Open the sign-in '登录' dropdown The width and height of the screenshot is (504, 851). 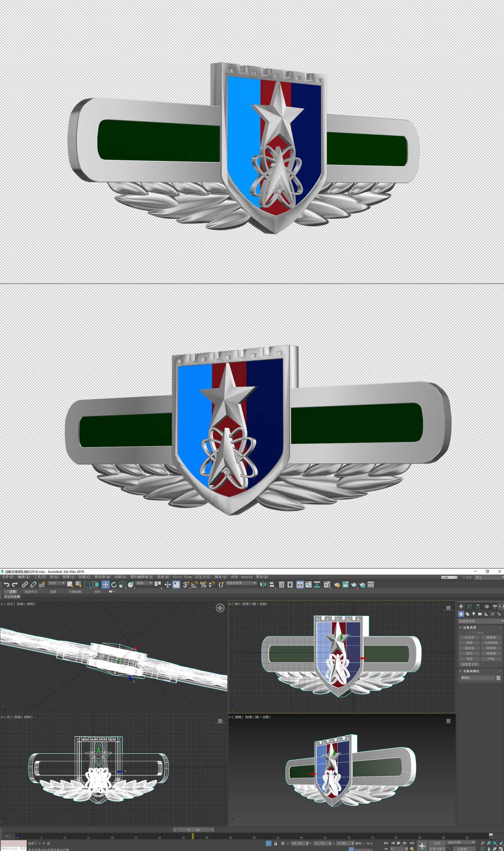point(449,577)
